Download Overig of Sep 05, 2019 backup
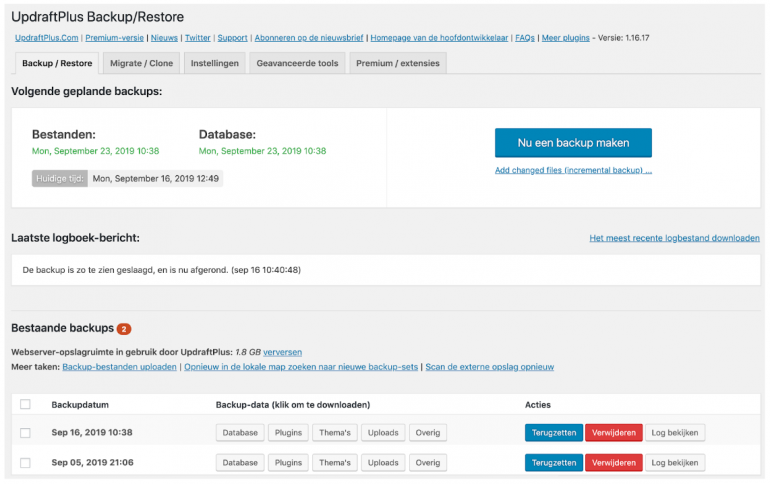Screen dimensions: 770x484 (x=428, y=462)
